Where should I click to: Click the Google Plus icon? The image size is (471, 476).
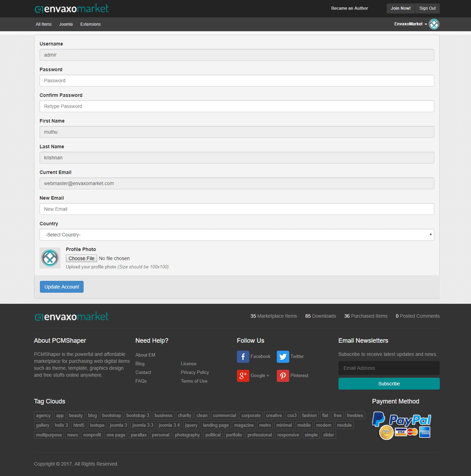[x=243, y=376]
